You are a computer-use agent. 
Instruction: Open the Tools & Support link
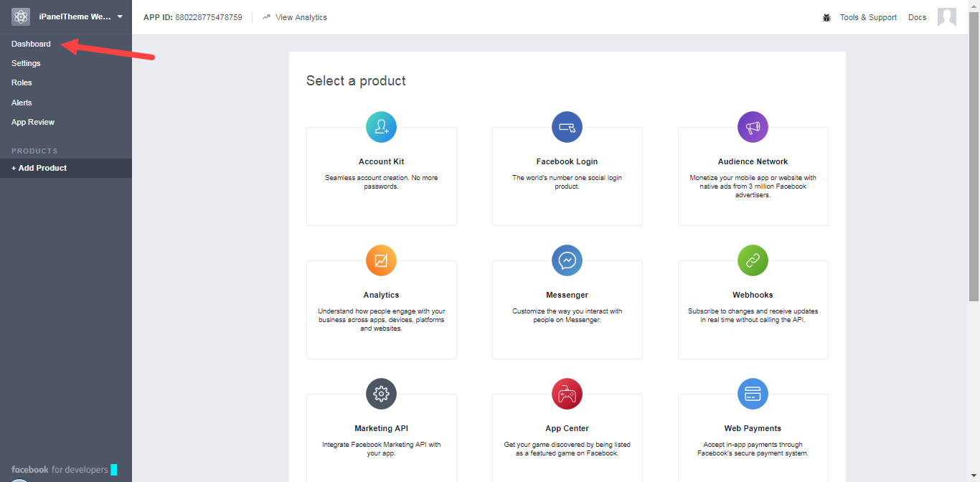[x=868, y=17]
